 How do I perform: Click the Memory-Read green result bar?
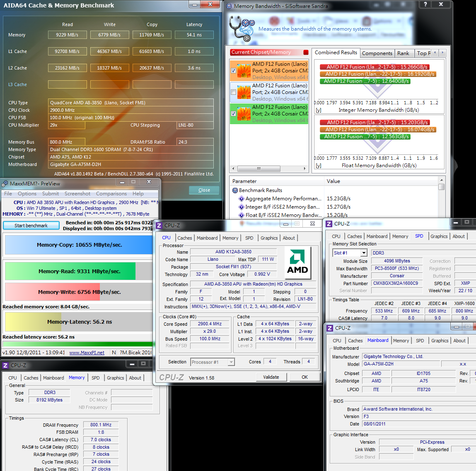coord(70,271)
